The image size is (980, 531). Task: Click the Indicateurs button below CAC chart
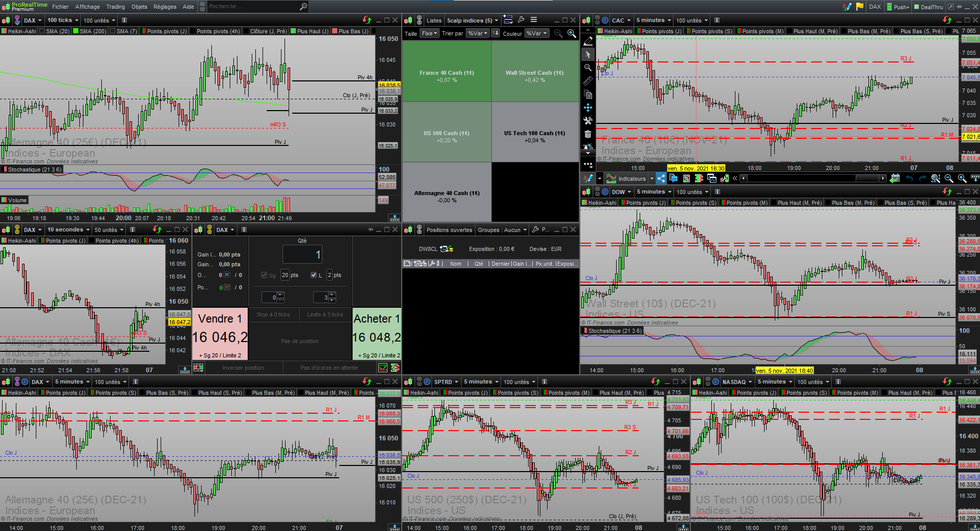tap(626, 179)
